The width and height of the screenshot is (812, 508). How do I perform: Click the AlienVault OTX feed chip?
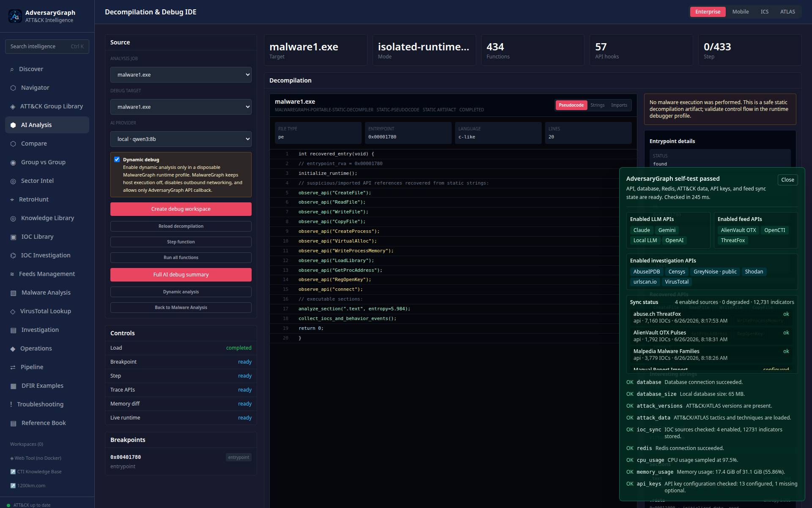point(738,230)
